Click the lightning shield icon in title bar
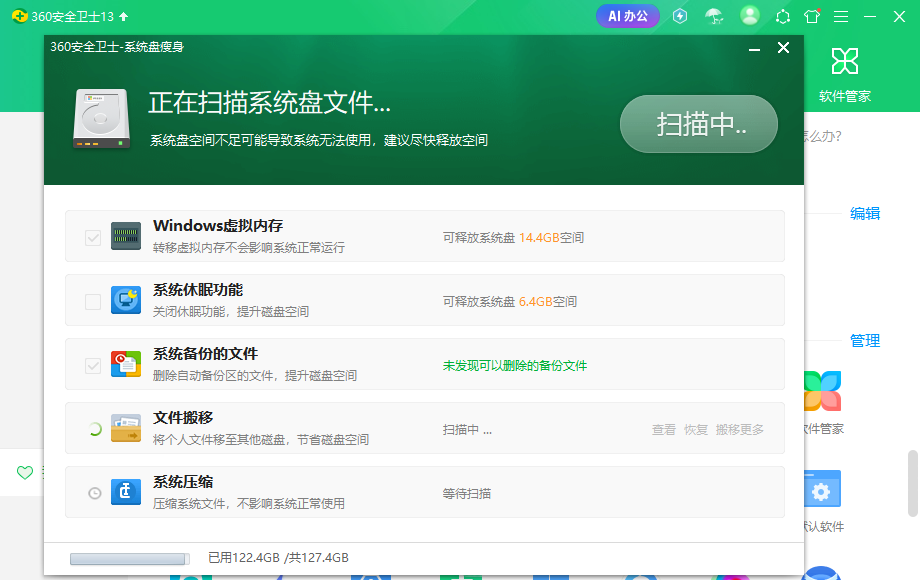The height and width of the screenshot is (580, 920). [680, 16]
